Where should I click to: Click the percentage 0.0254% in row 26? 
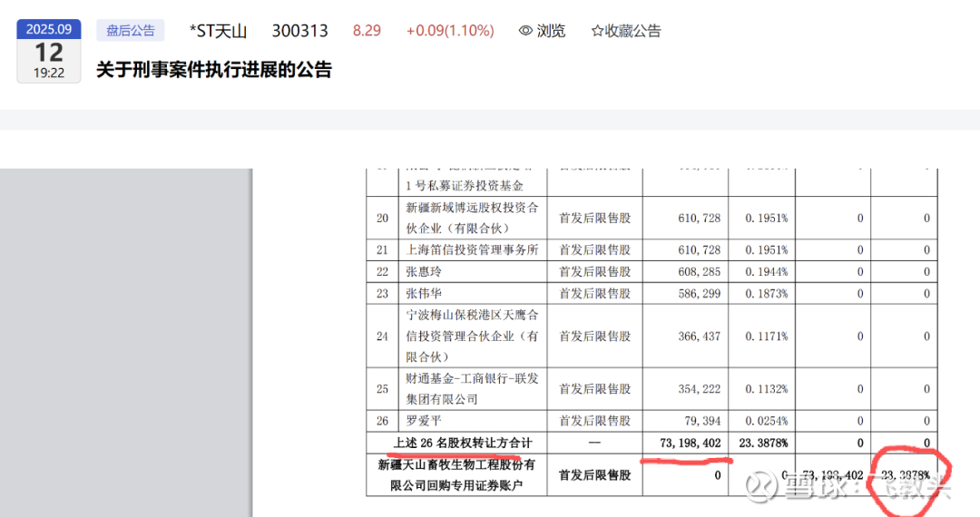click(x=766, y=421)
